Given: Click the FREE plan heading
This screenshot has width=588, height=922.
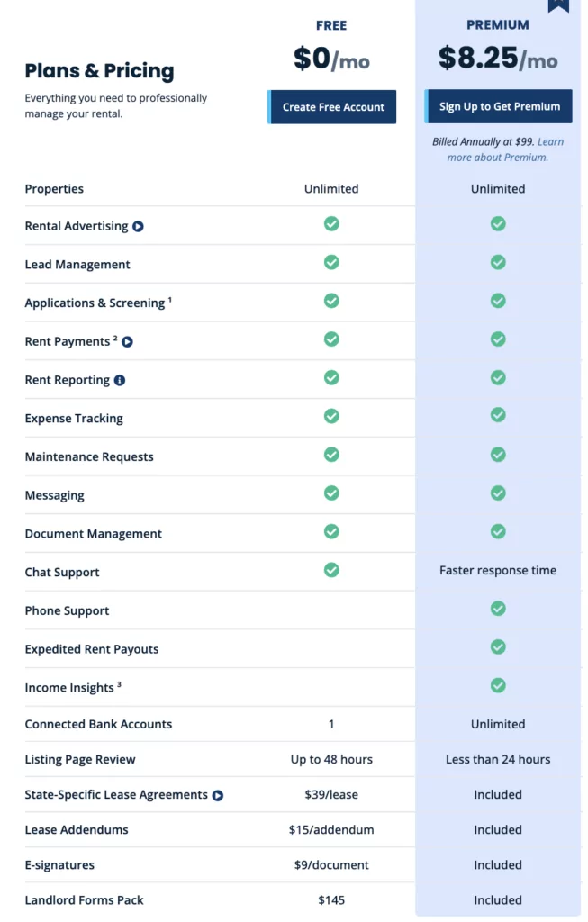Looking at the screenshot, I should pos(331,25).
